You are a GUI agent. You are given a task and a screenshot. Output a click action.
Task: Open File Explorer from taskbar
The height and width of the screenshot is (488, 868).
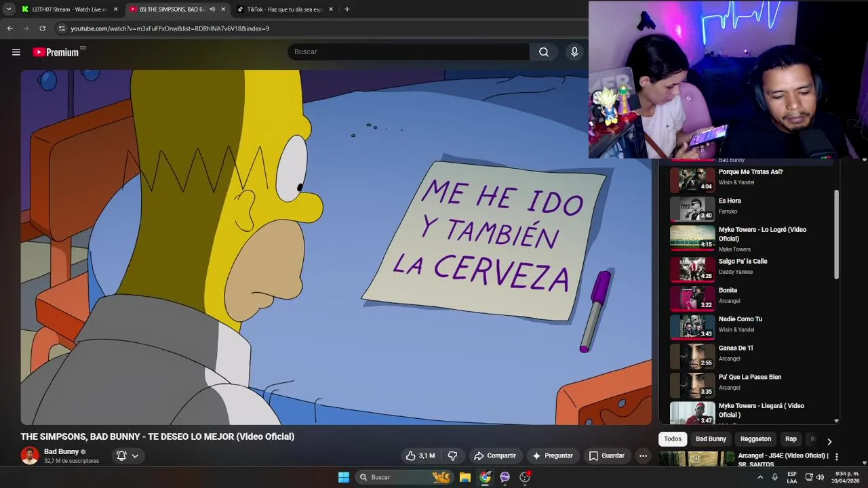coord(465,477)
